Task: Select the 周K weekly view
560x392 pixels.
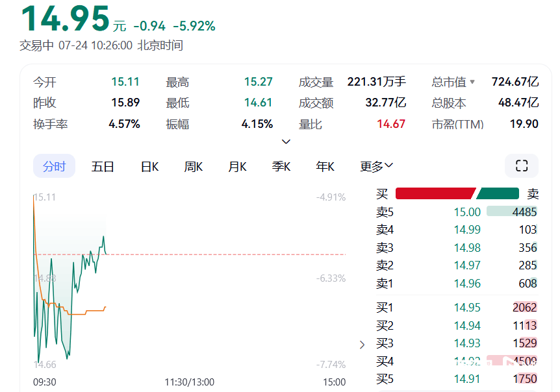Action: 193,166
